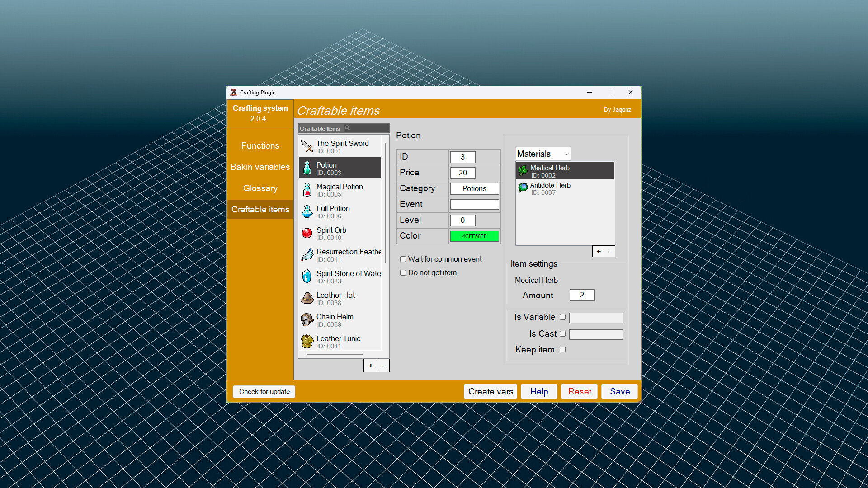Check the Do not get item option
Viewport: 868px width, 488px height.
click(x=403, y=272)
